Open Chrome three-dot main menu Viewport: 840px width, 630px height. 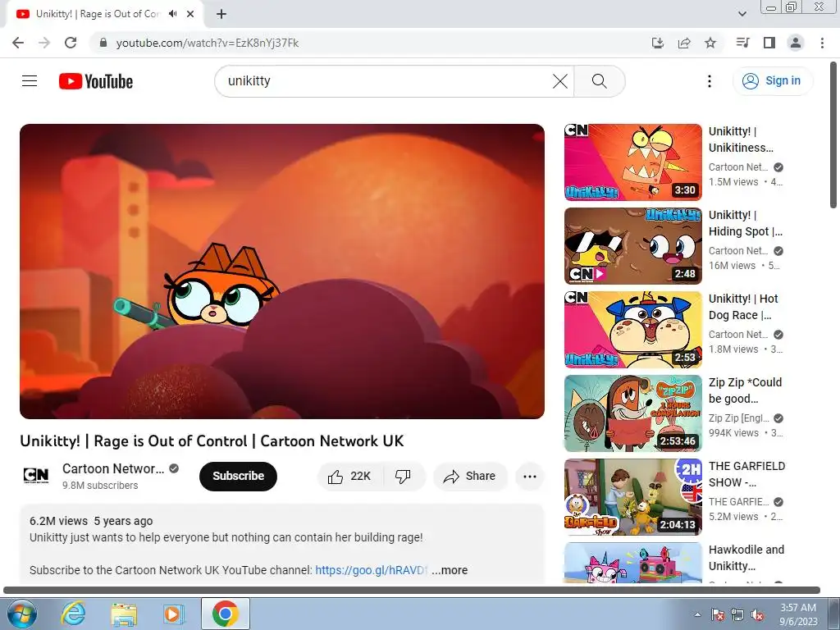(822, 43)
